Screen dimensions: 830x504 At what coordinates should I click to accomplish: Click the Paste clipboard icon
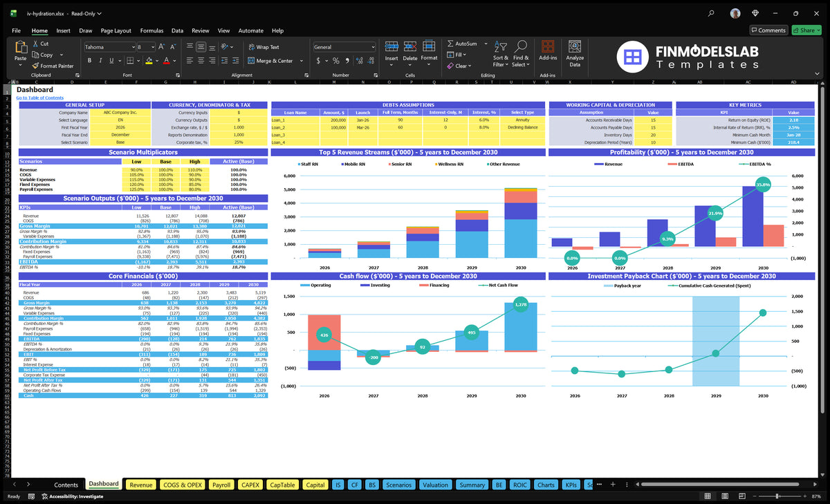point(20,47)
